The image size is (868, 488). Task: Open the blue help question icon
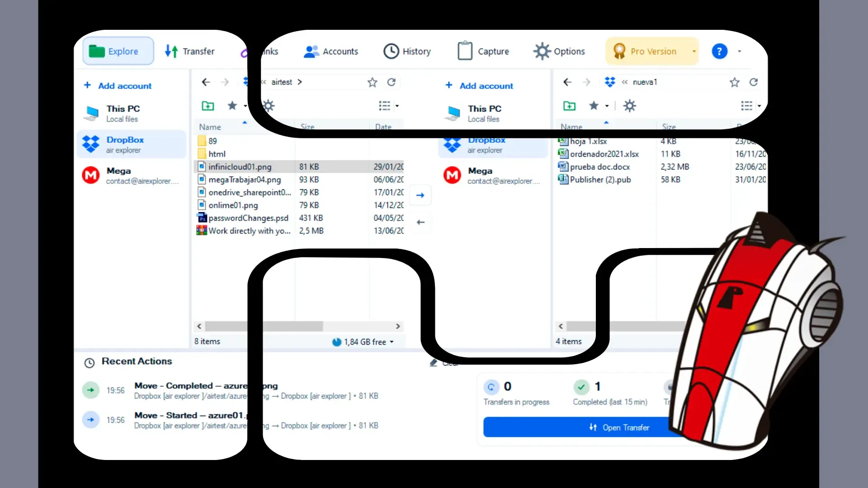(719, 52)
